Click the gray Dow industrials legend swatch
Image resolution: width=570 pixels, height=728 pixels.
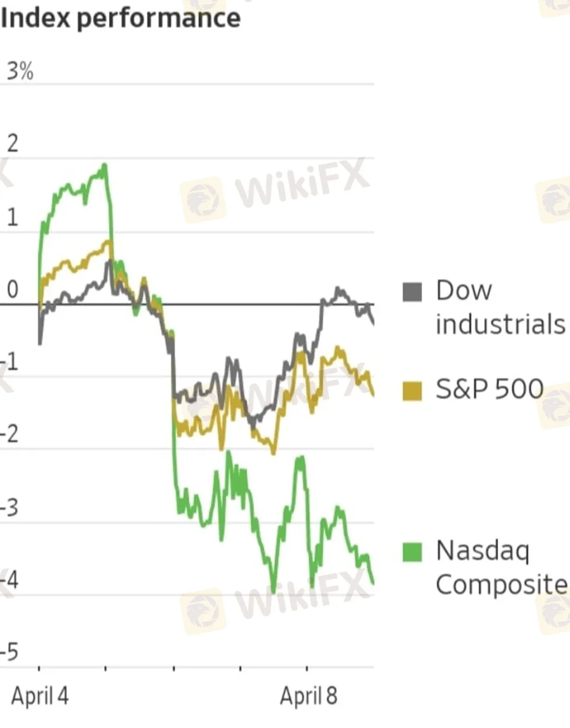(x=412, y=291)
